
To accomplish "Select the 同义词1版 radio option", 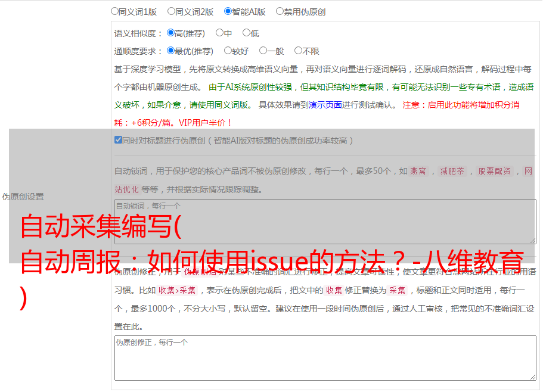I will (114, 11).
